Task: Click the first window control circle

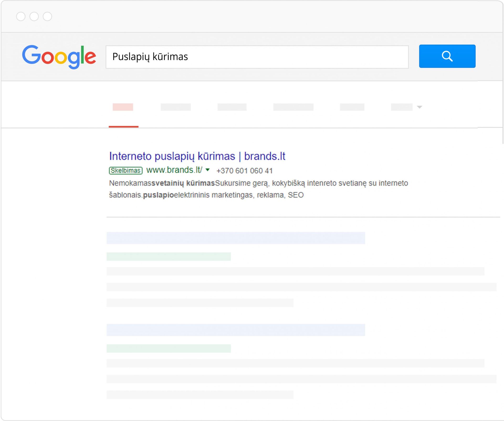Action: tap(21, 17)
